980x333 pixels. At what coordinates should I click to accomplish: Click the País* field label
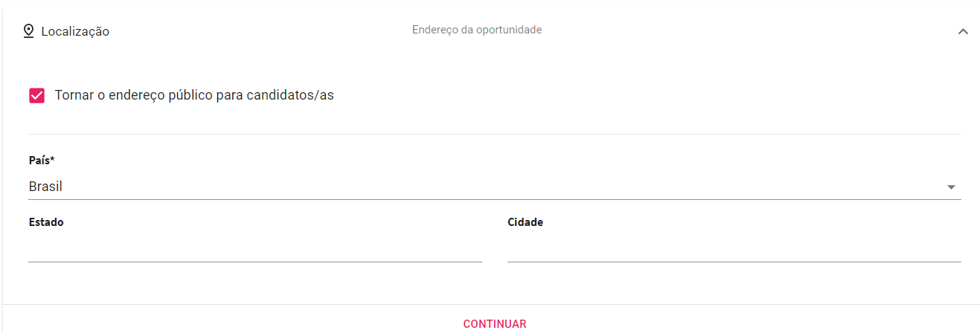pos(42,161)
